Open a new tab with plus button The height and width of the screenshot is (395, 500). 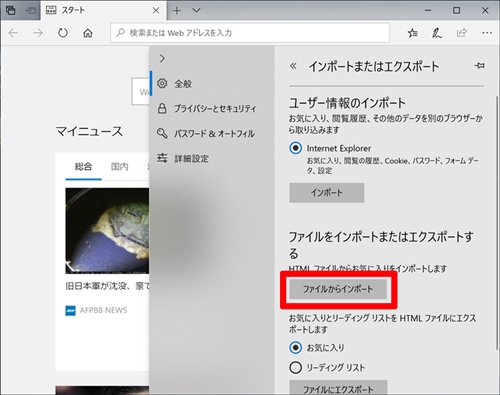pyautogui.click(x=177, y=11)
